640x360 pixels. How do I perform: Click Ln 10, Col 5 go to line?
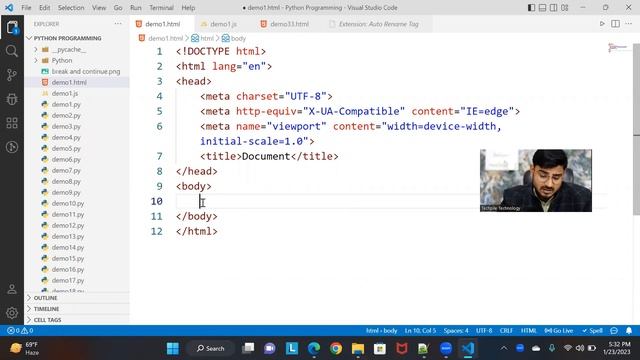point(420,331)
